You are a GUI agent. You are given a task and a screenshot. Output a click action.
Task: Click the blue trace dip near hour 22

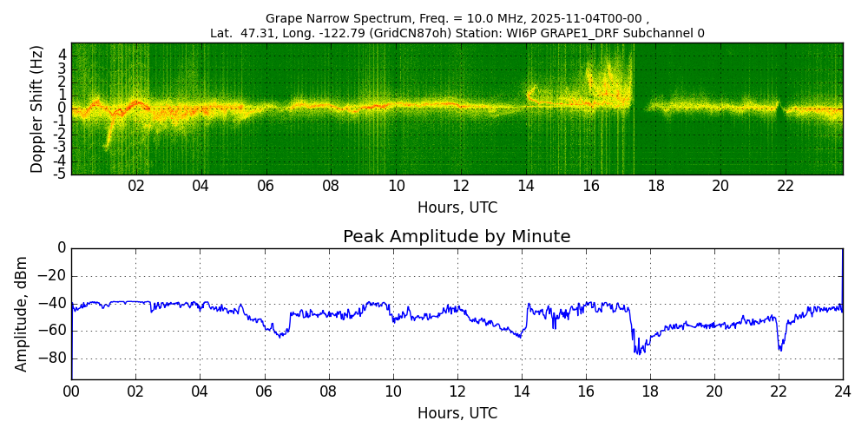pyautogui.click(x=780, y=348)
